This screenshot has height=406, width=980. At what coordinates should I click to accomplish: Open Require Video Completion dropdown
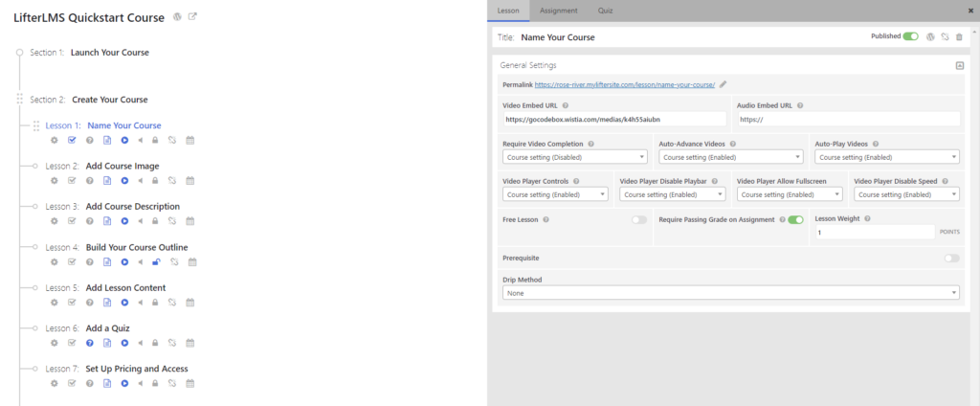point(575,157)
